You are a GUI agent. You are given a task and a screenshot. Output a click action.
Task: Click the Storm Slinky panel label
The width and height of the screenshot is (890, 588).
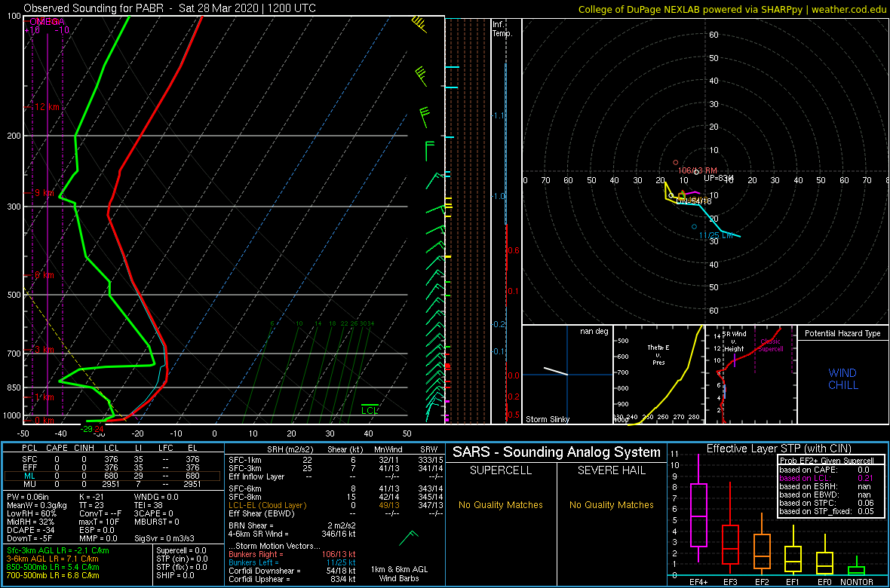coord(548,419)
